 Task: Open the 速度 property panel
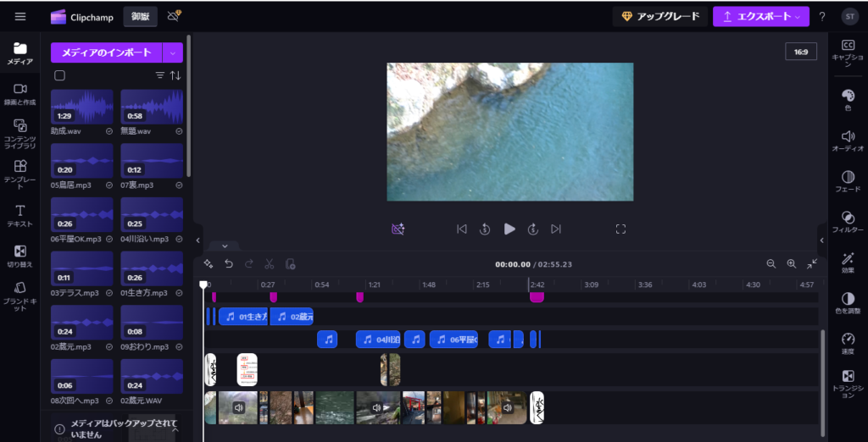848,344
